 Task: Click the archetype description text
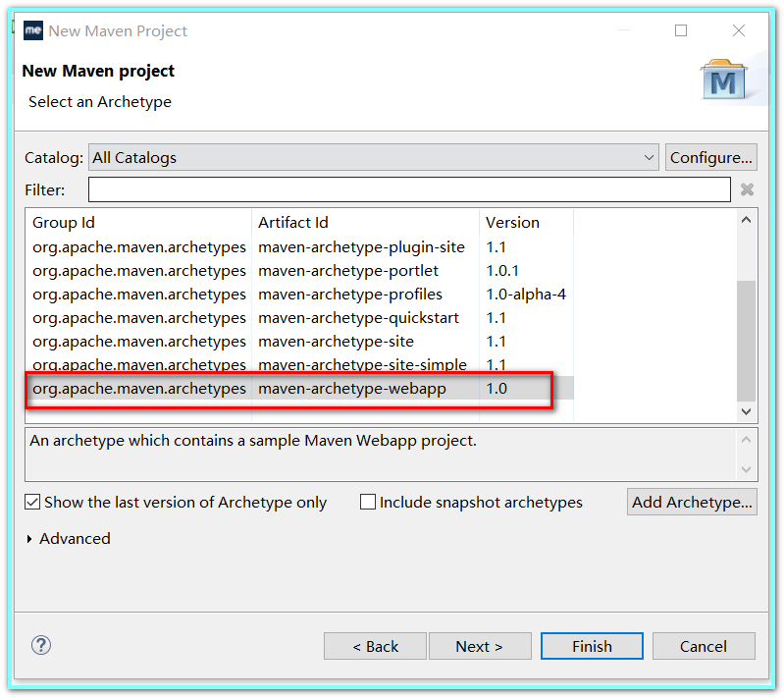253,441
